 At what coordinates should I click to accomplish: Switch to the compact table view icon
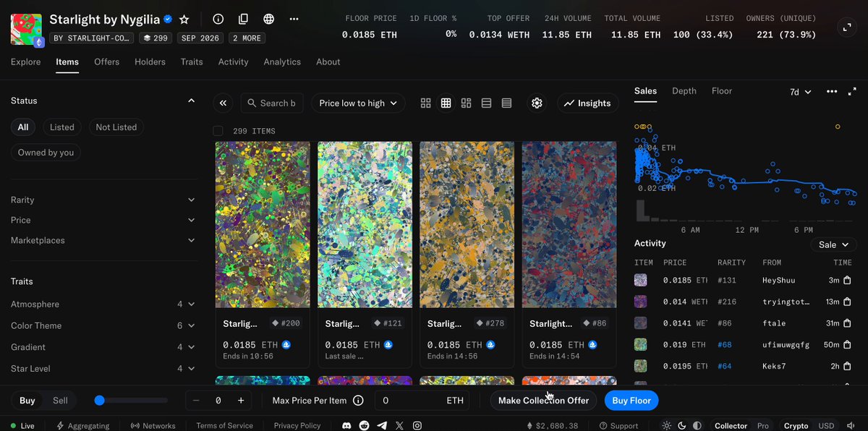tap(507, 103)
